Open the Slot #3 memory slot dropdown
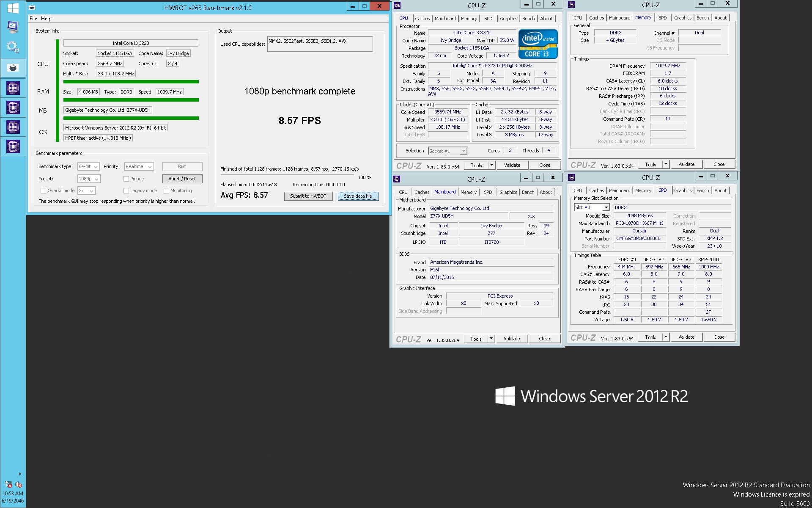Screen dimensions: 812x508 (x=591, y=207)
